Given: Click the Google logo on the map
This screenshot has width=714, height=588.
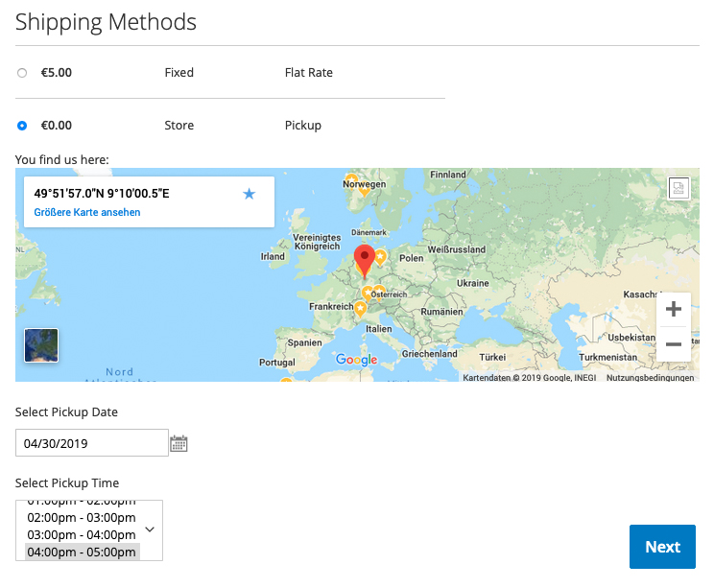Looking at the screenshot, I should pyautogui.click(x=356, y=360).
